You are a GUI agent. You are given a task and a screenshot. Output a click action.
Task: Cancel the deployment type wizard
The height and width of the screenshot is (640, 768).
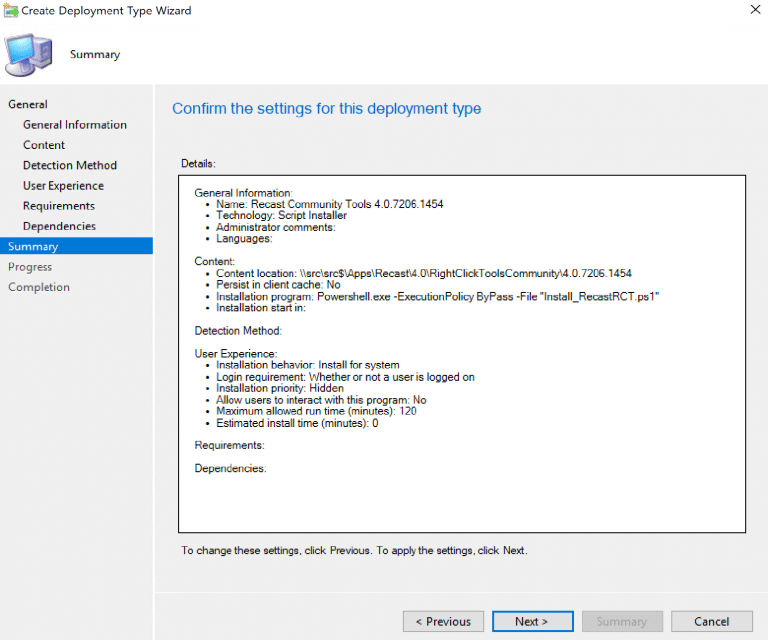point(711,621)
